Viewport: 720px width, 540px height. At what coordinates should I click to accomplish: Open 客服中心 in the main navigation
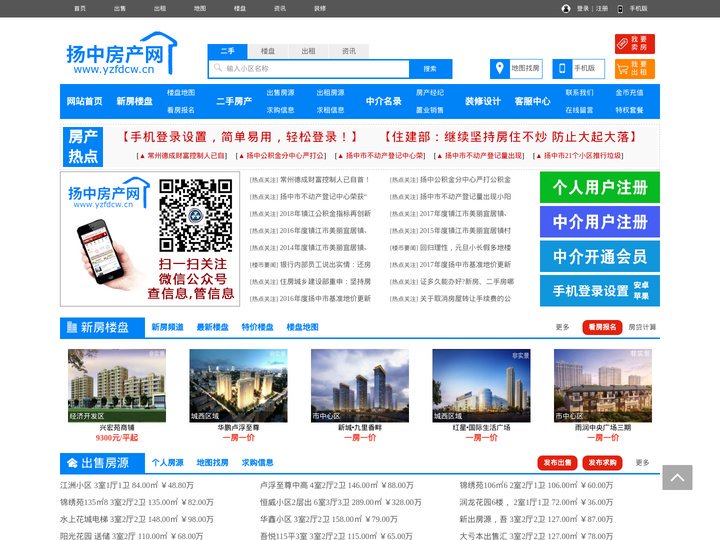point(533,101)
